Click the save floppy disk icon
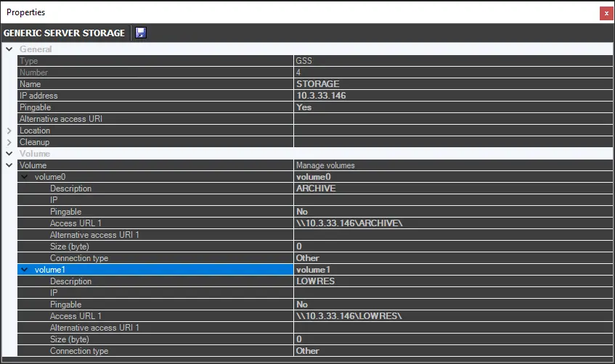 (141, 33)
